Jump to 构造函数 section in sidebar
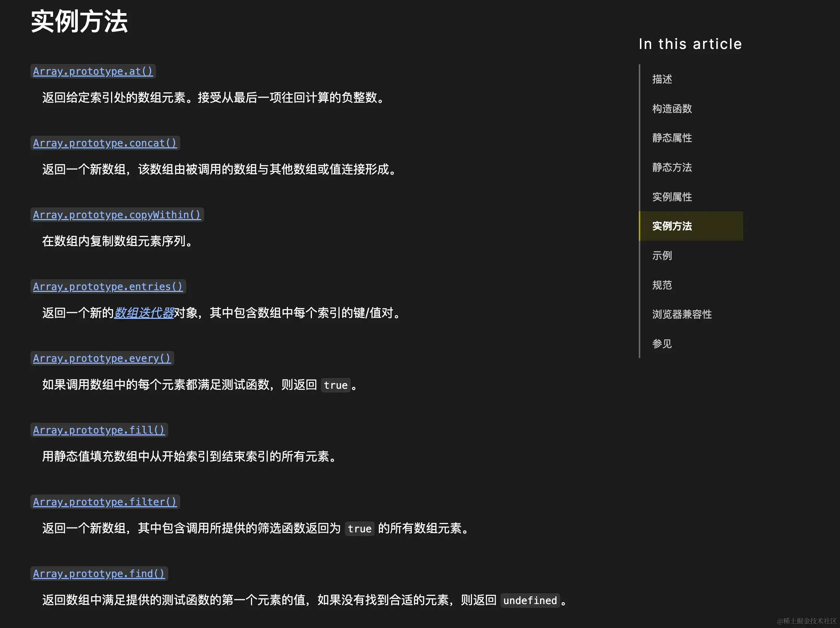840x628 pixels. 672,108
